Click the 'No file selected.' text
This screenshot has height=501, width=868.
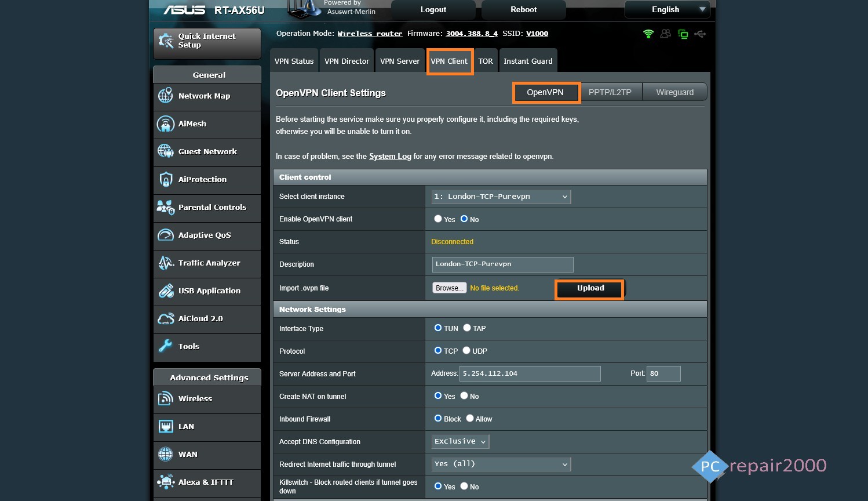494,288
